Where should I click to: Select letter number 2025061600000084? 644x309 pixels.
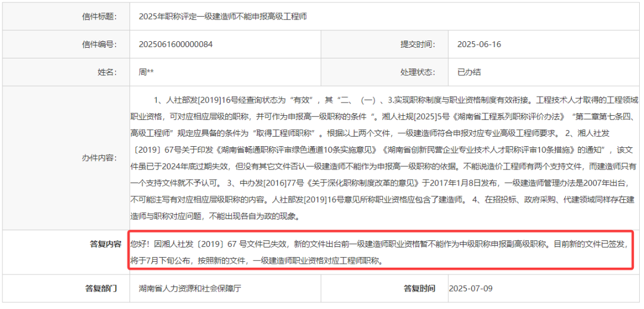[175, 44]
